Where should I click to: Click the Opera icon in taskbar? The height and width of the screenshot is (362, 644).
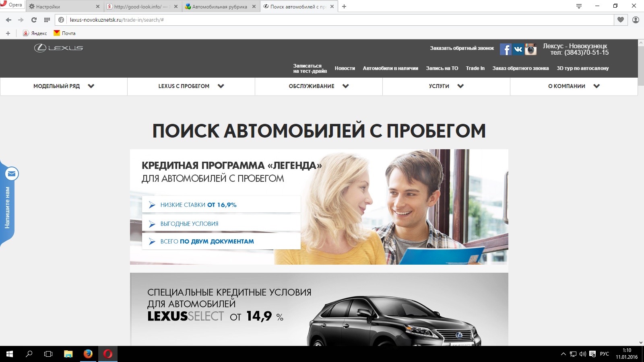[x=107, y=354]
